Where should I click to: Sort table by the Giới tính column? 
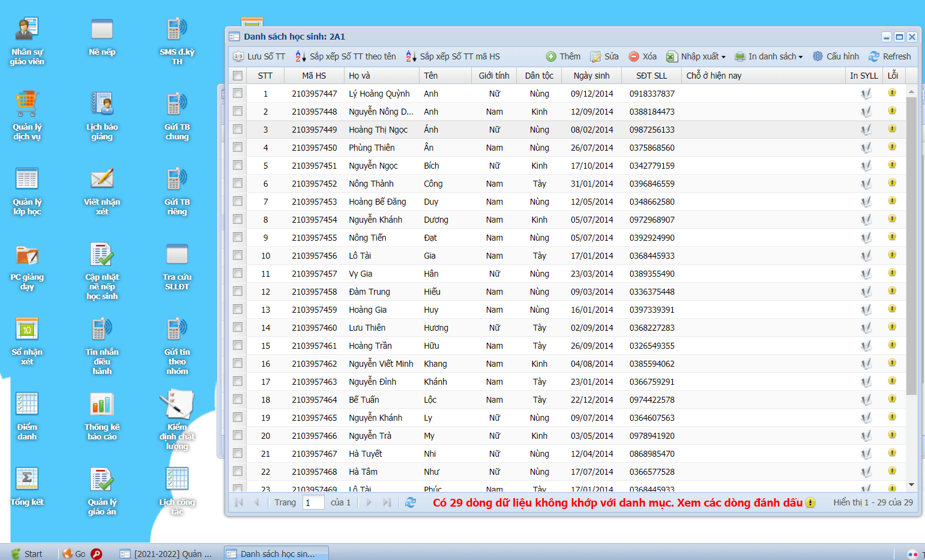[x=494, y=76]
